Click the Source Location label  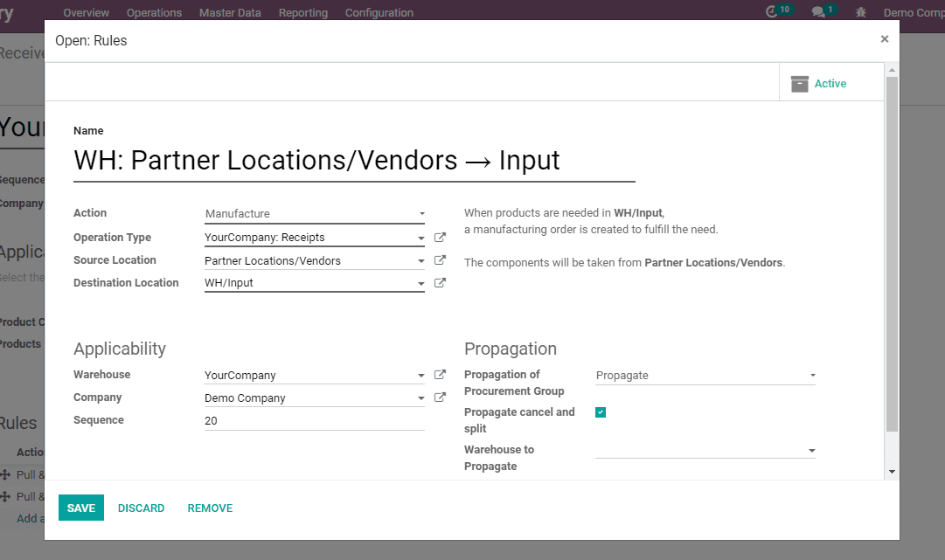tap(115, 260)
